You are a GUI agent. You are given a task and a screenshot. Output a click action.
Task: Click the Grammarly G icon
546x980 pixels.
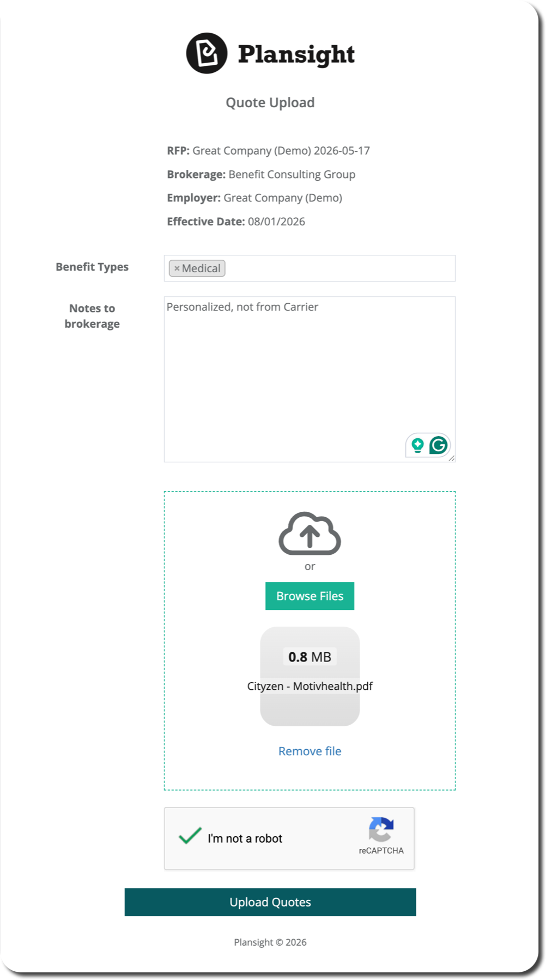pyautogui.click(x=439, y=445)
